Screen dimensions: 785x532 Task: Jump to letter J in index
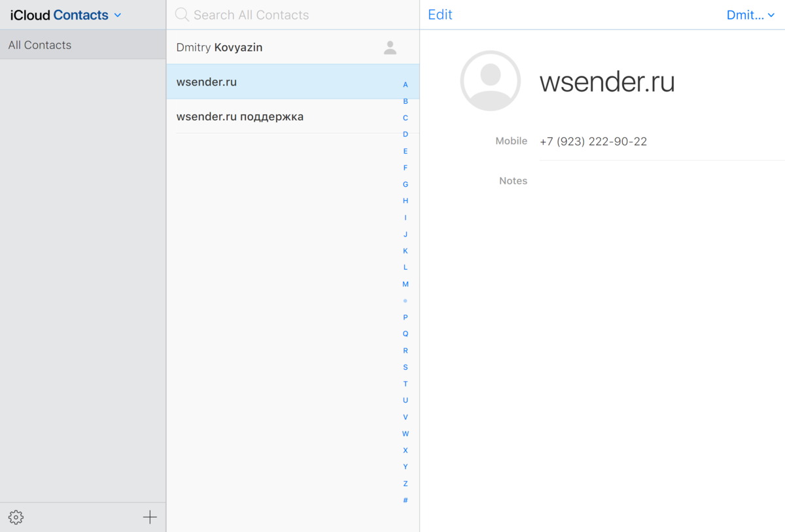pyautogui.click(x=406, y=235)
